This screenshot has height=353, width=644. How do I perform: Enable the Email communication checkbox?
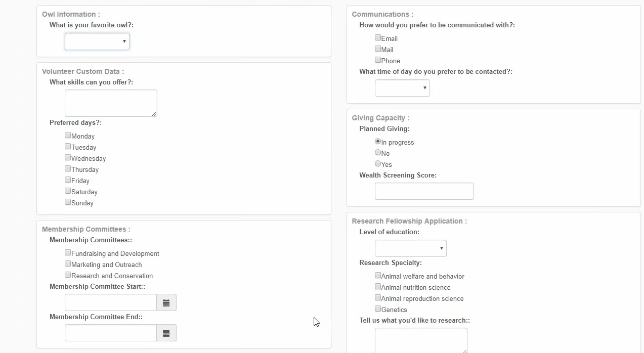[378, 37]
